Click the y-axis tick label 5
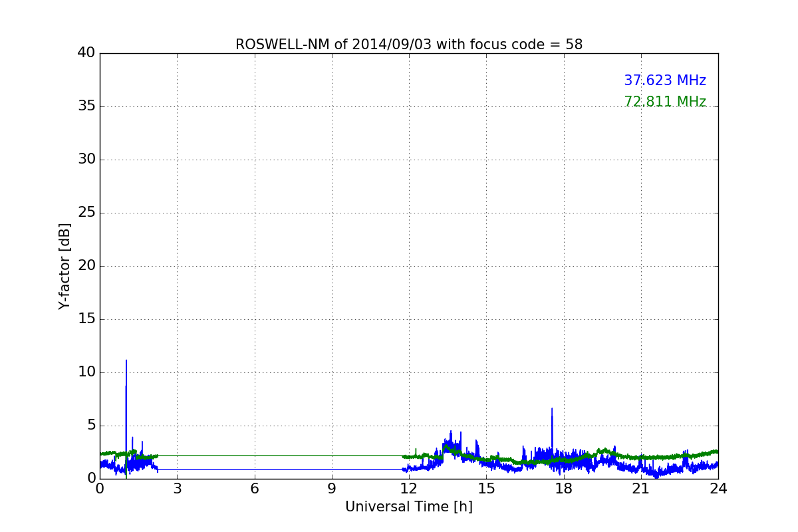 pyautogui.click(x=90, y=426)
